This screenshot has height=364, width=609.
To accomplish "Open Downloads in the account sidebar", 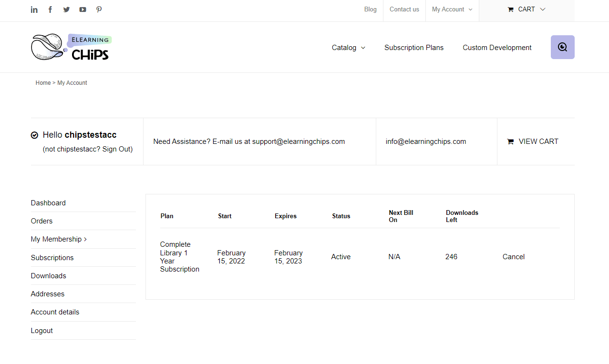I will [48, 276].
